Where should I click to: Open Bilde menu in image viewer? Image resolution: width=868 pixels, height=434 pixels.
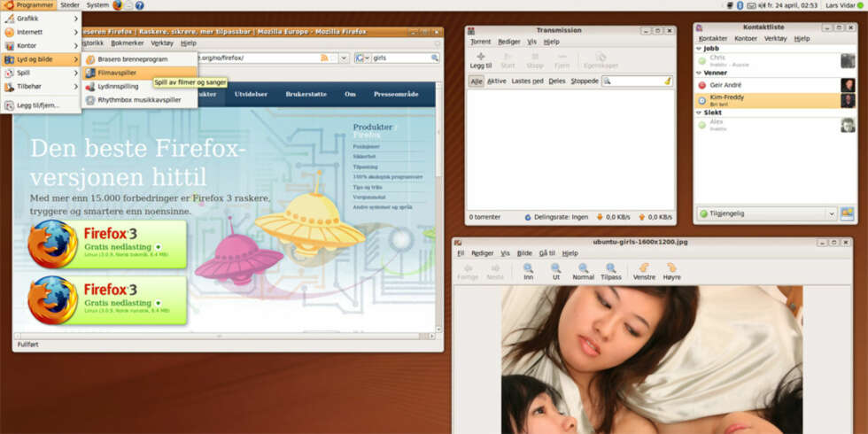point(524,253)
